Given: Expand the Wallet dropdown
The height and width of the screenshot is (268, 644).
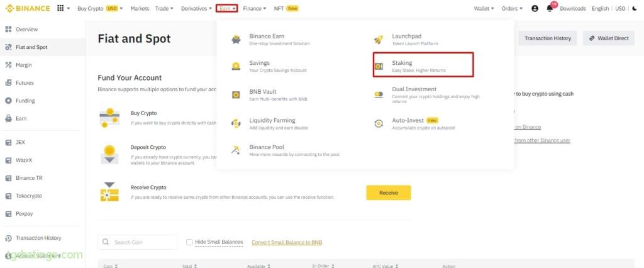Looking at the screenshot, I should (x=484, y=8).
